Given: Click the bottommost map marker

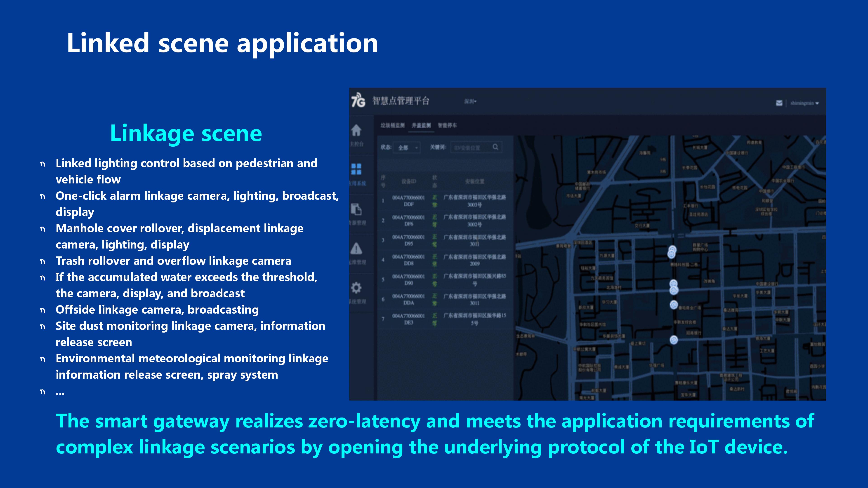Looking at the screenshot, I should click(x=674, y=340).
